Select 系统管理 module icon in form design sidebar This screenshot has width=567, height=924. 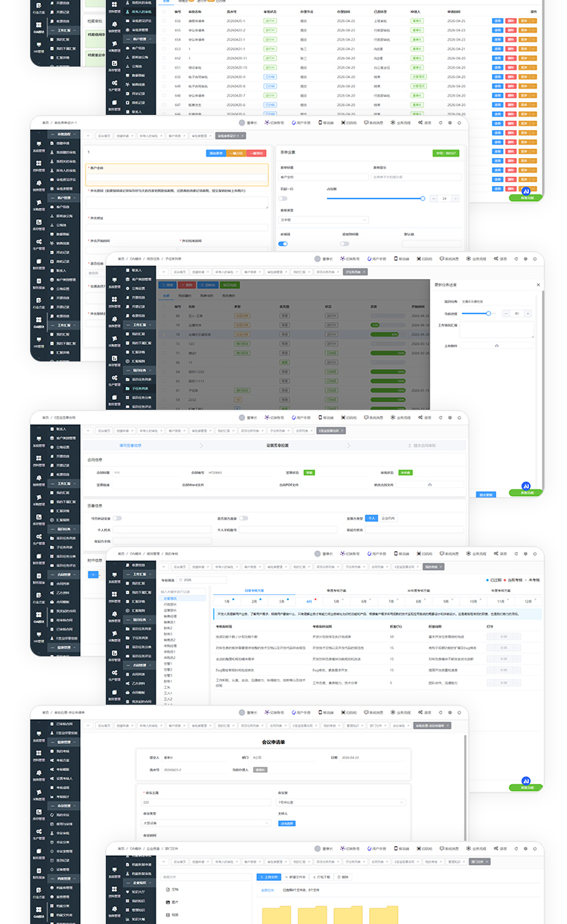pos(39,144)
